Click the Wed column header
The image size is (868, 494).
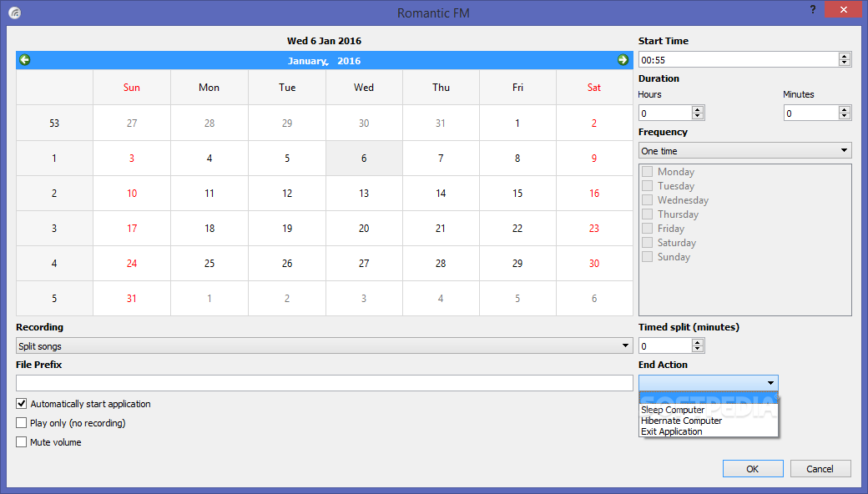pyautogui.click(x=364, y=88)
